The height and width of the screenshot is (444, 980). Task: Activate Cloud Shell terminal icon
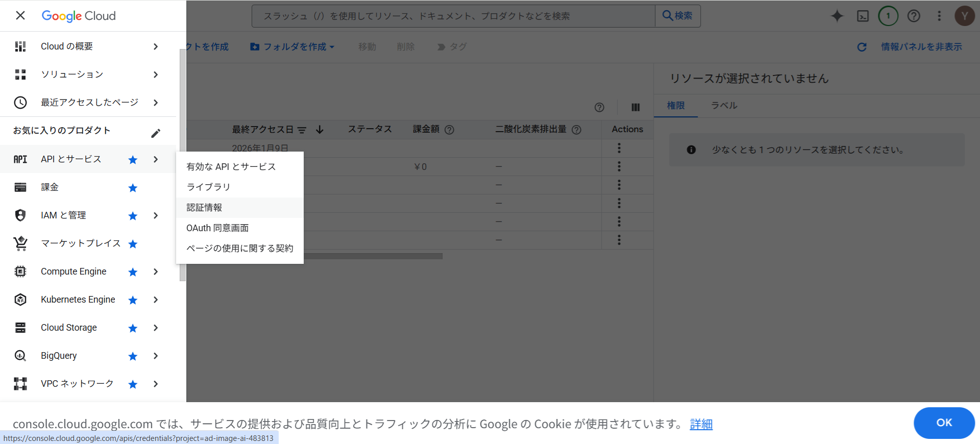click(x=863, y=16)
